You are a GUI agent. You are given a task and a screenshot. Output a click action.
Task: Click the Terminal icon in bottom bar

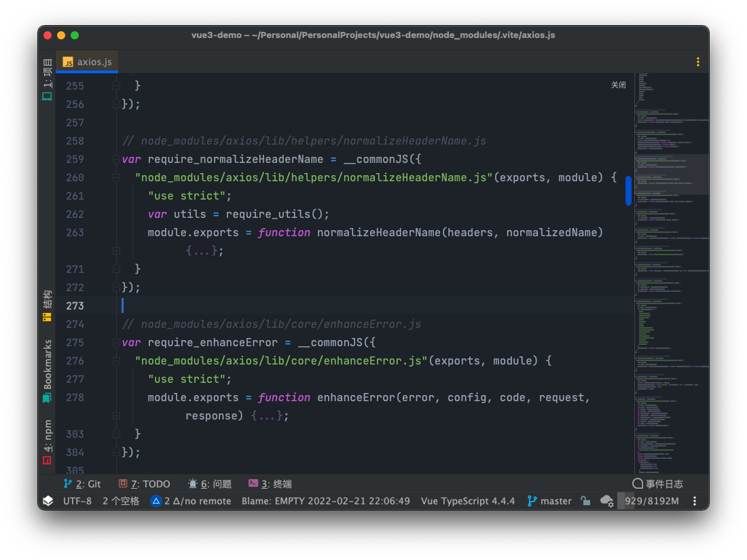coord(253,483)
